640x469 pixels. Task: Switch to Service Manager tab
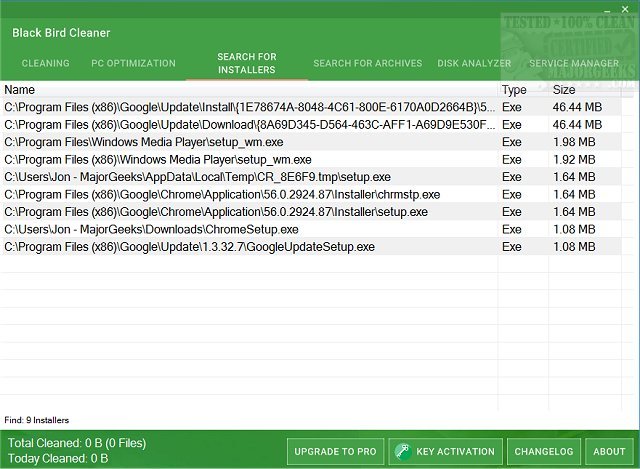point(574,63)
